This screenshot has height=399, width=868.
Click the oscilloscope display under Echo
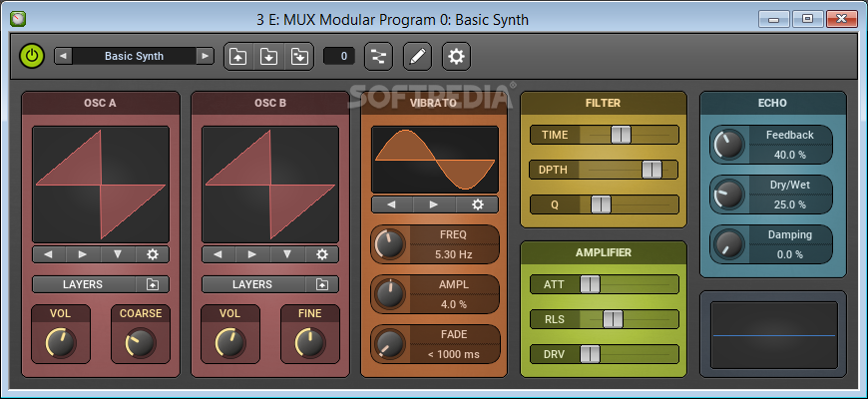pyautogui.click(x=774, y=335)
